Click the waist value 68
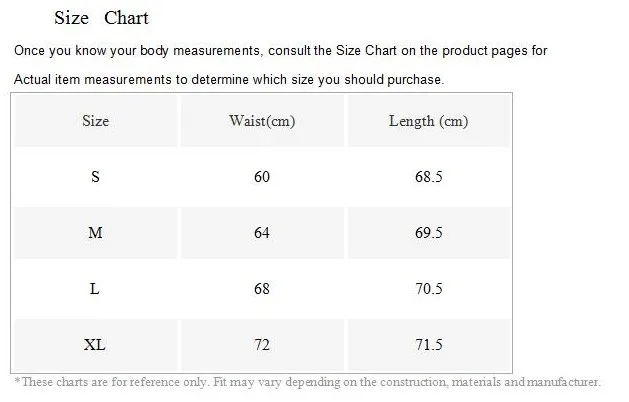The image size is (629, 402). 262,288
